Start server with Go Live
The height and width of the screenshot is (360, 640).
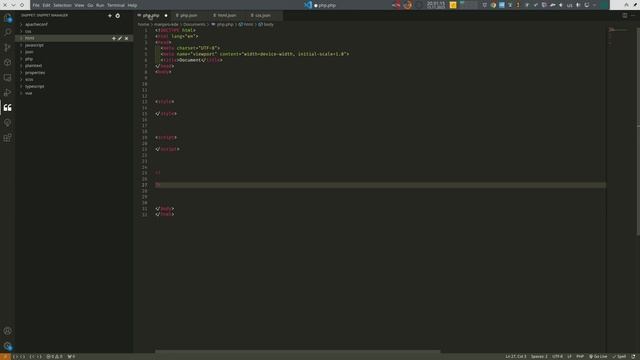[598, 357]
